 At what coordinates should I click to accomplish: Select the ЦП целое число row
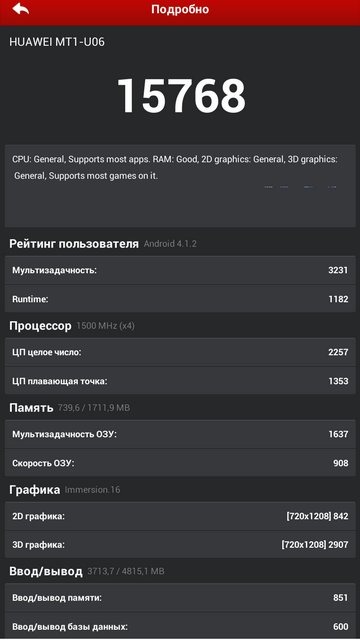coord(180,352)
